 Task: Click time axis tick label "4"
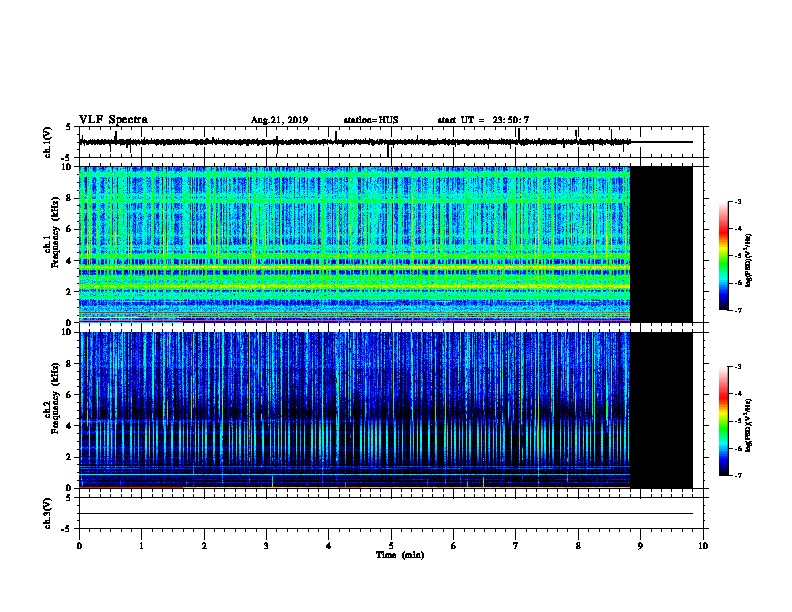(x=329, y=545)
